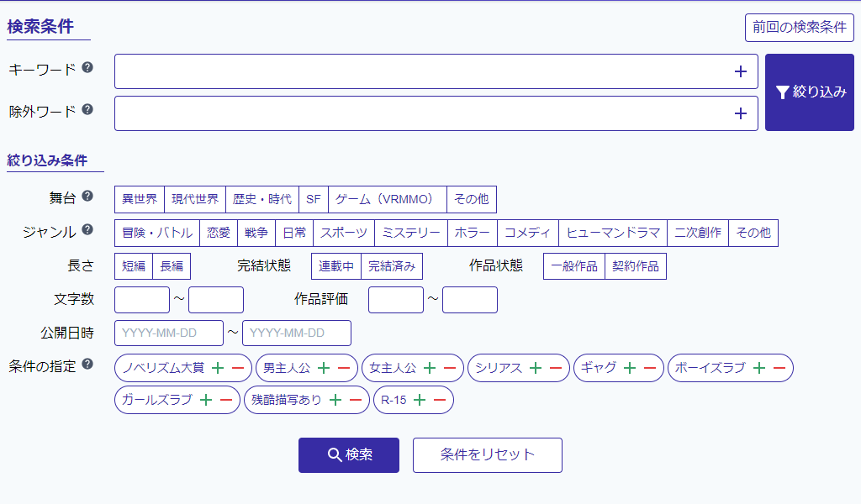Click red minus on 残酷描写あり tag
This screenshot has width=861, height=504.
(x=356, y=401)
